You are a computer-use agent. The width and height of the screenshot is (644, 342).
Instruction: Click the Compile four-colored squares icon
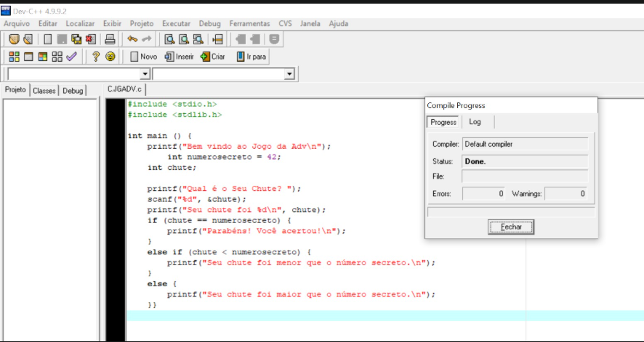pos(15,57)
